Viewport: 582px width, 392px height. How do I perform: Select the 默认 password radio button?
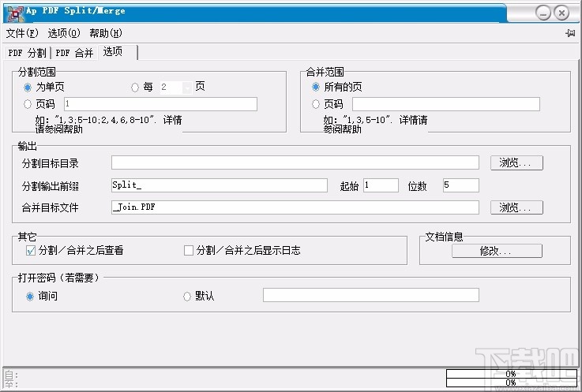tap(187, 297)
